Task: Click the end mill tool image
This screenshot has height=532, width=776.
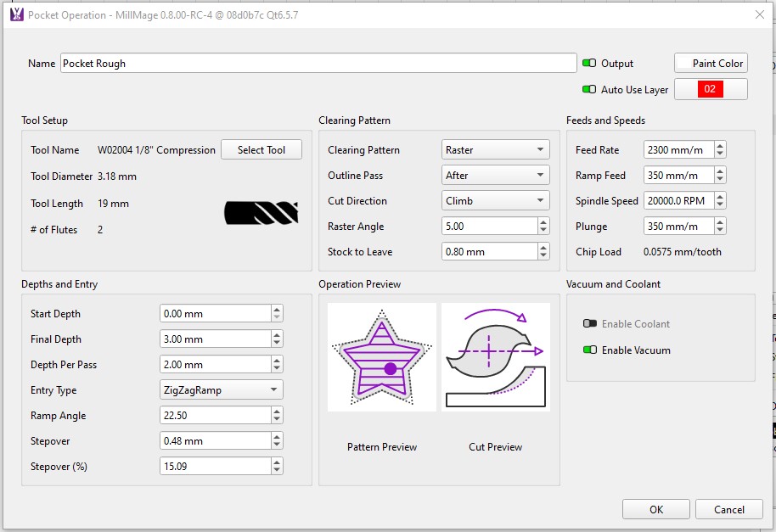Action: point(261,213)
